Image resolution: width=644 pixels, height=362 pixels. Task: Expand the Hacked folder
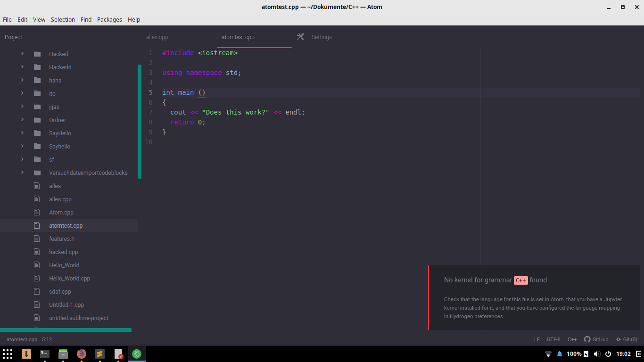[22, 54]
